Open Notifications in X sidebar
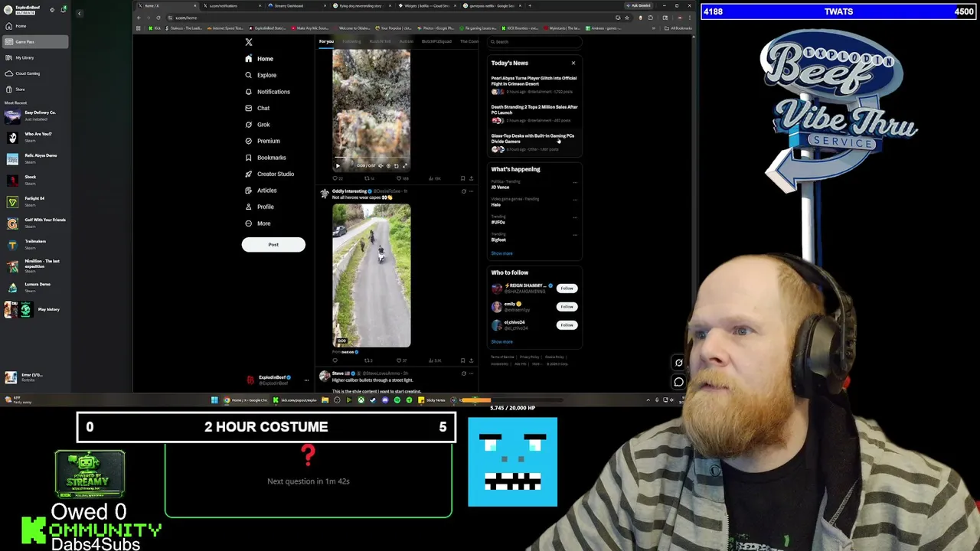Screen dimensions: 980x551 point(267,92)
